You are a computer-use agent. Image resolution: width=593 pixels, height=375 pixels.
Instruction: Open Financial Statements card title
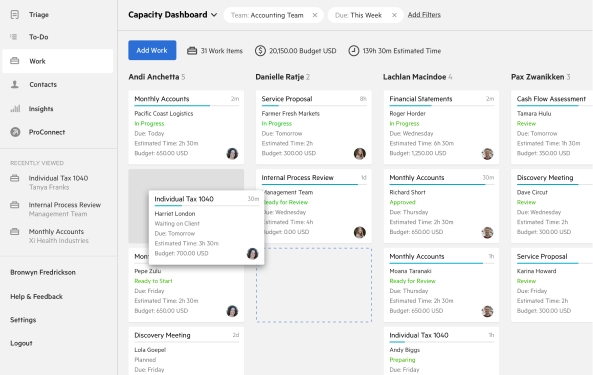pyautogui.click(x=421, y=99)
